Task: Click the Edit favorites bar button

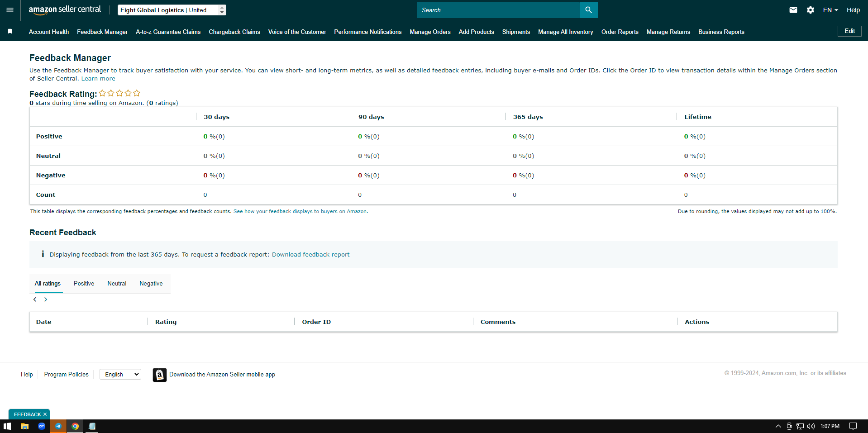Action: click(x=849, y=31)
